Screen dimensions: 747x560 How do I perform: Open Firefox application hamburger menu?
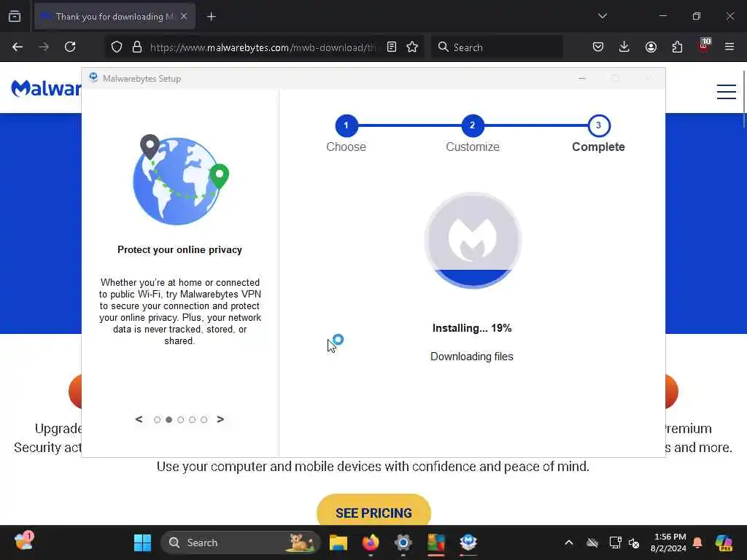click(729, 47)
